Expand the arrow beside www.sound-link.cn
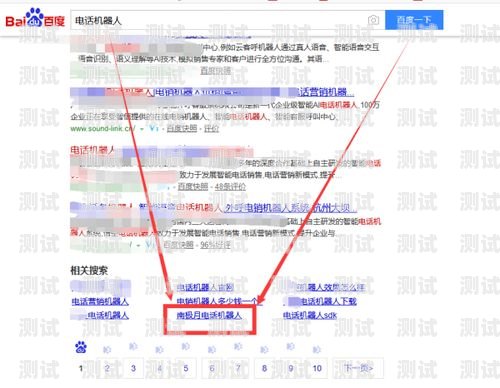The height and width of the screenshot is (388, 500). (x=141, y=129)
